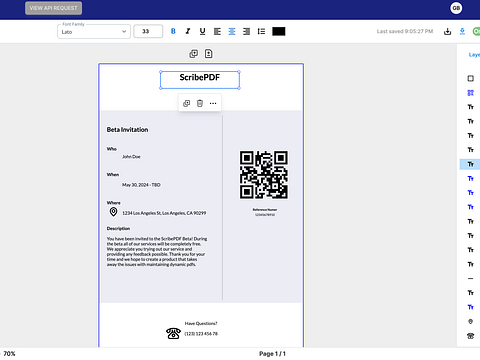
Task: Click the Where label on canvas
Action: pos(113,203)
